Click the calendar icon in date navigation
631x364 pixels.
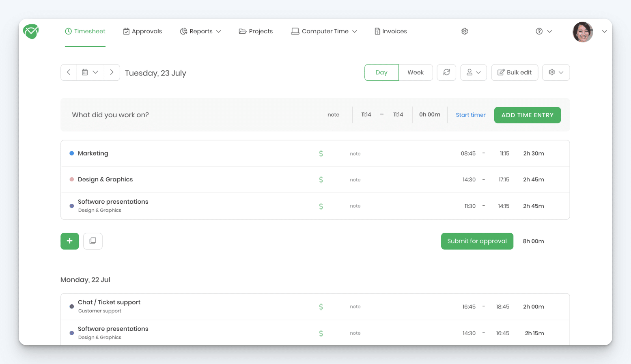pos(85,72)
